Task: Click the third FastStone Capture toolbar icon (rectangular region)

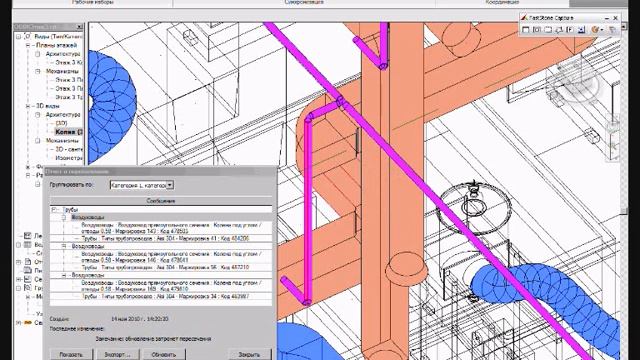Action: 548,30
